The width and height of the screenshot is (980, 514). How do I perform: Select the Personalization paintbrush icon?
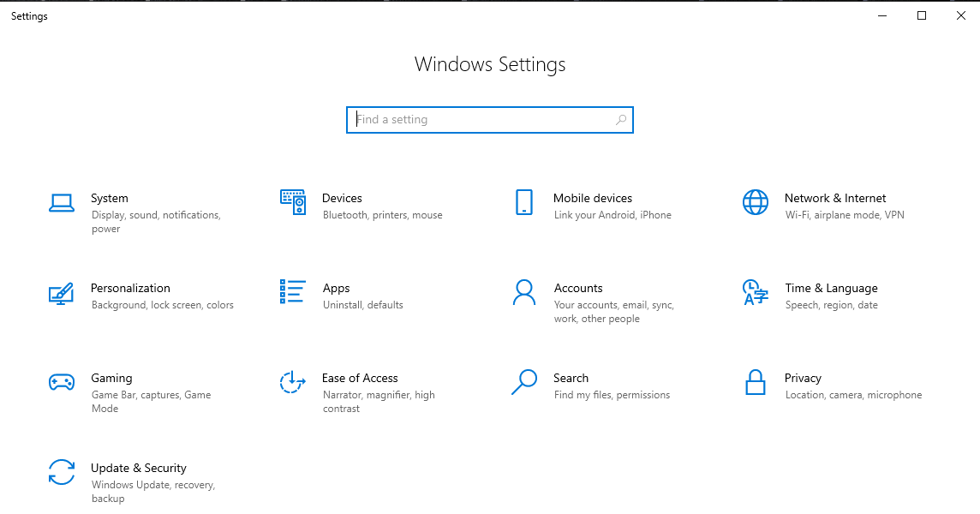point(61,293)
